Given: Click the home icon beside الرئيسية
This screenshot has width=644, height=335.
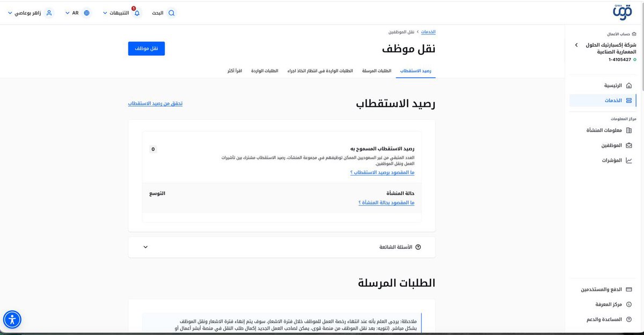Looking at the screenshot, I should [629, 85].
